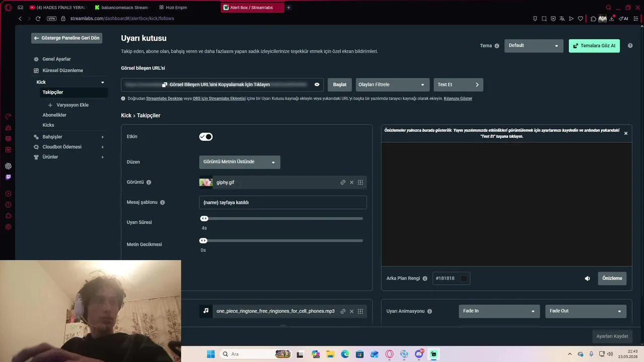Screen dimensions: 644x362
Task: Click the Uyarı Animasyonu info icon
Action: click(x=430, y=311)
